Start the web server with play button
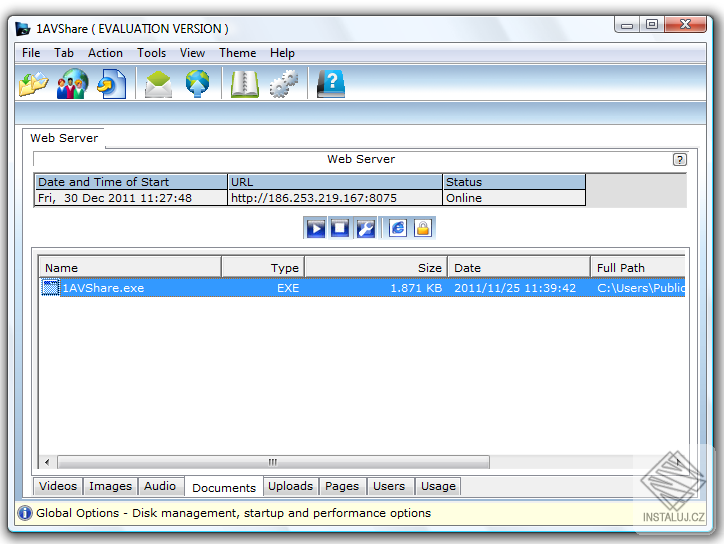Screen dimensions: 724x544 tap(315, 228)
